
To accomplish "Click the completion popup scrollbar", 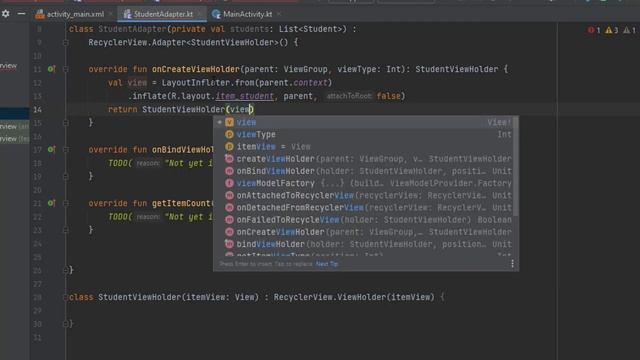I will (x=516, y=166).
